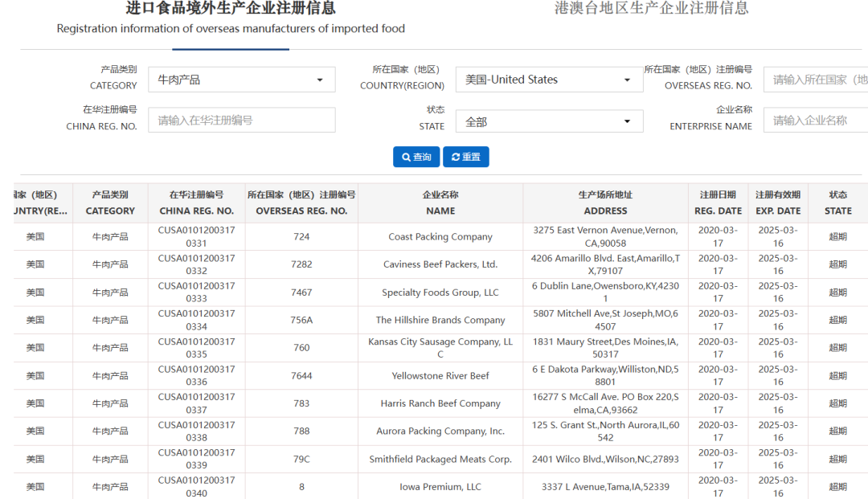Viewport: 868px width, 499px height.
Task: Click the ENTERPRISE NAME input field
Action: (816, 120)
